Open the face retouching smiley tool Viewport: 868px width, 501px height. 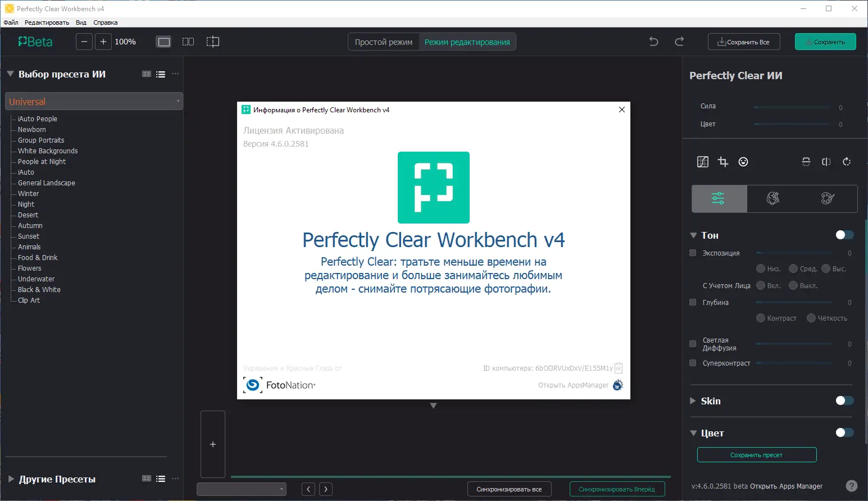(x=743, y=162)
